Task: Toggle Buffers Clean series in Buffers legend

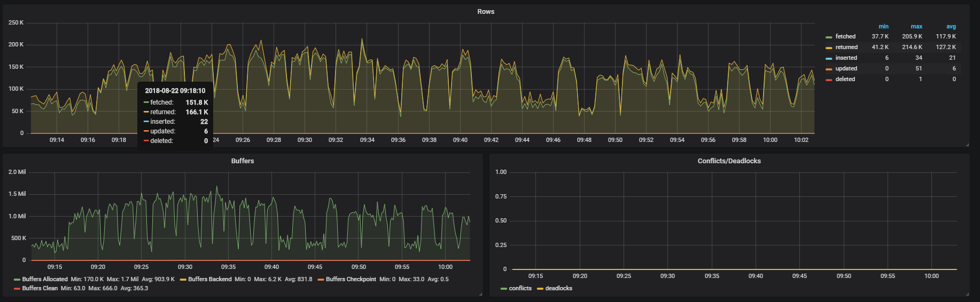Action: click(40, 288)
